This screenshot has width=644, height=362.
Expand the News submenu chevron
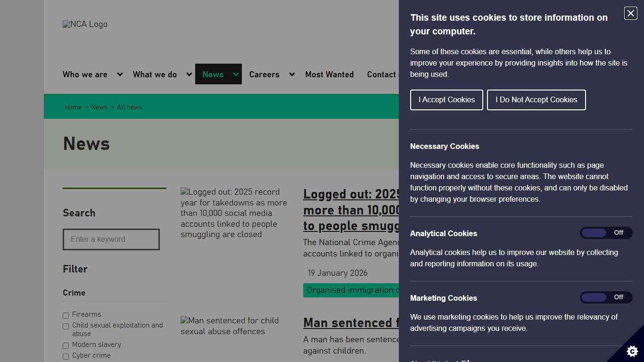[235, 74]
